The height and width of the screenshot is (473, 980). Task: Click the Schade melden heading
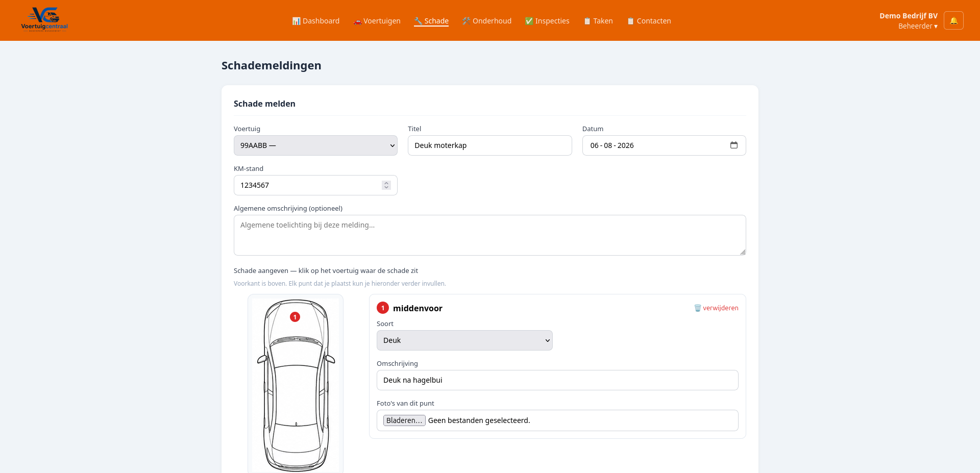264,104
